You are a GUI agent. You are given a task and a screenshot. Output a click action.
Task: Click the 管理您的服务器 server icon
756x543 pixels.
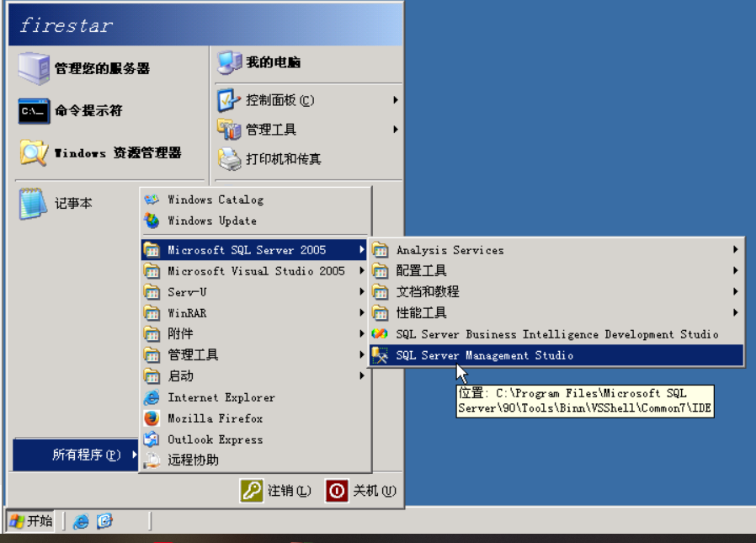pyautogui.click(x=34, y=68)
